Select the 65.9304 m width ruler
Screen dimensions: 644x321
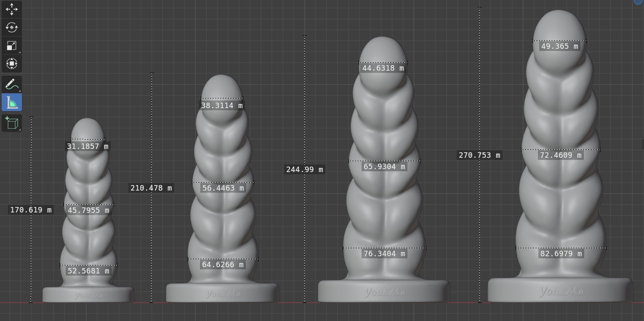384,167
